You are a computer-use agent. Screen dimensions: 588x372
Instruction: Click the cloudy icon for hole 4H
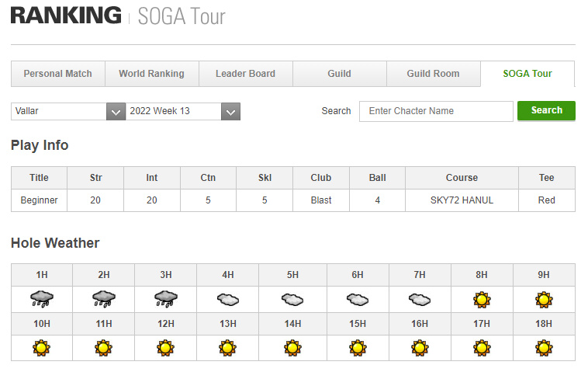click(x=227, y=299)
